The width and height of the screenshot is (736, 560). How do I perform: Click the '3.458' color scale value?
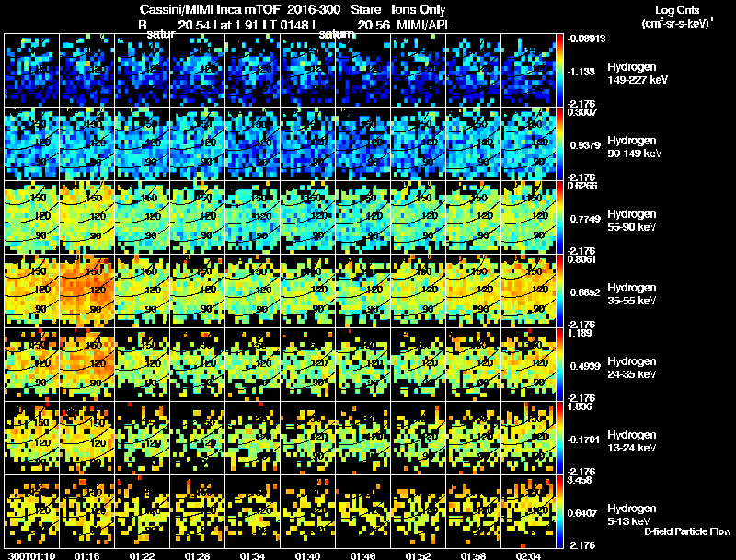(580, 480)
